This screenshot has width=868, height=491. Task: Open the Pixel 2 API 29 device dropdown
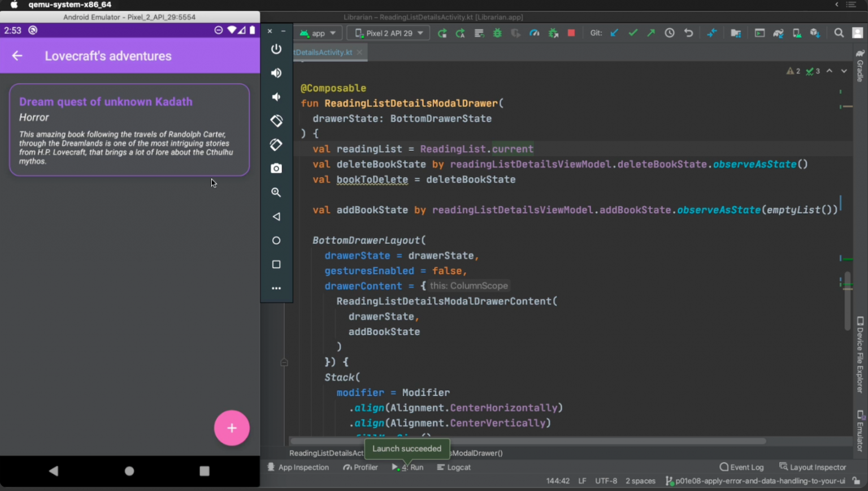(389, 33)
